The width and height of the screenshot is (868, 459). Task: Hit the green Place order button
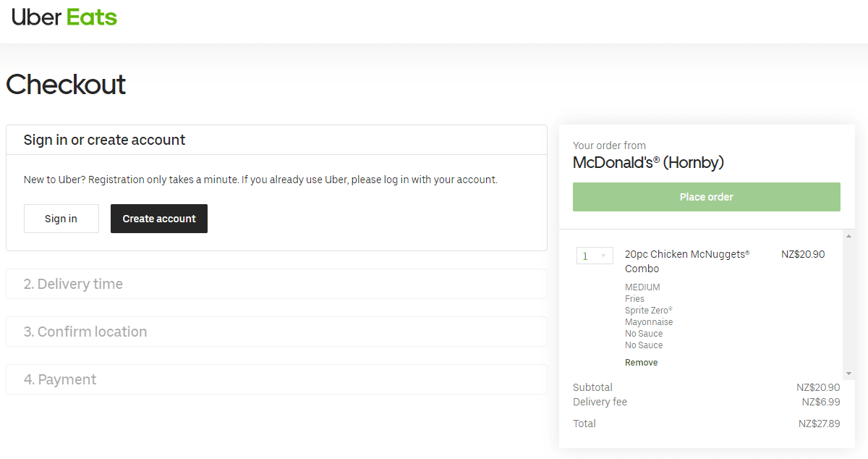706,197
